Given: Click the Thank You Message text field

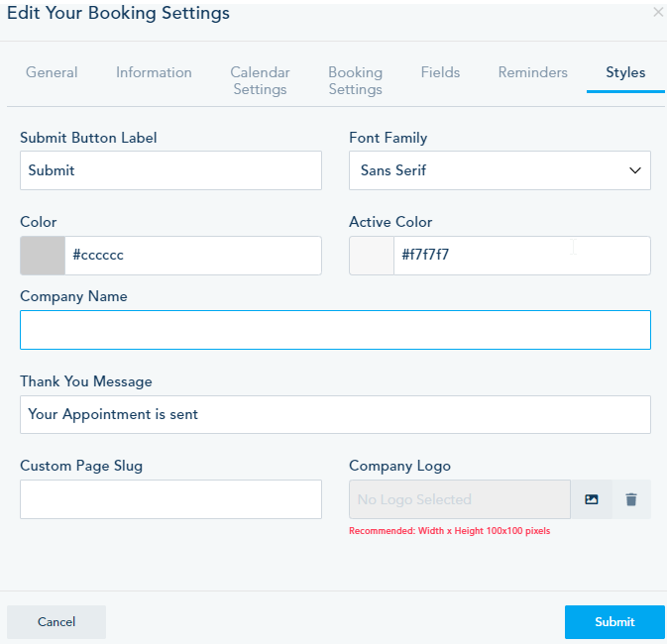Looking at the screenshot, I should coord(335,414).
